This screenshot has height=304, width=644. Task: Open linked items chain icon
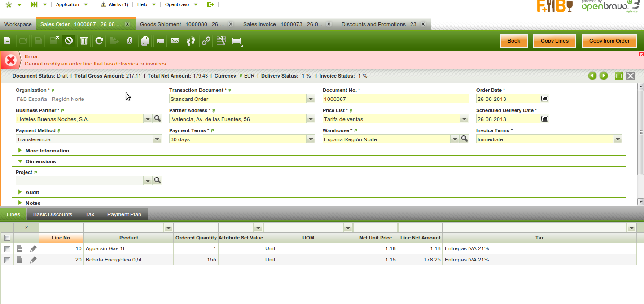[206, 41]
